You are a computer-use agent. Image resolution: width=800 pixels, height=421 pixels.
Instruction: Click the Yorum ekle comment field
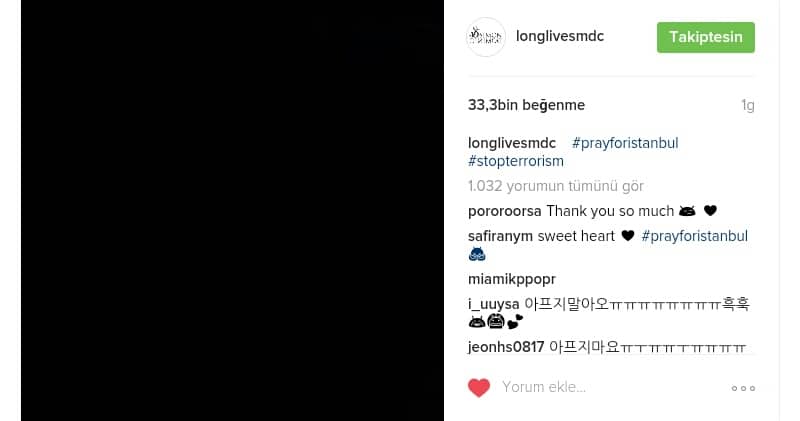click(x=610, y=387)
